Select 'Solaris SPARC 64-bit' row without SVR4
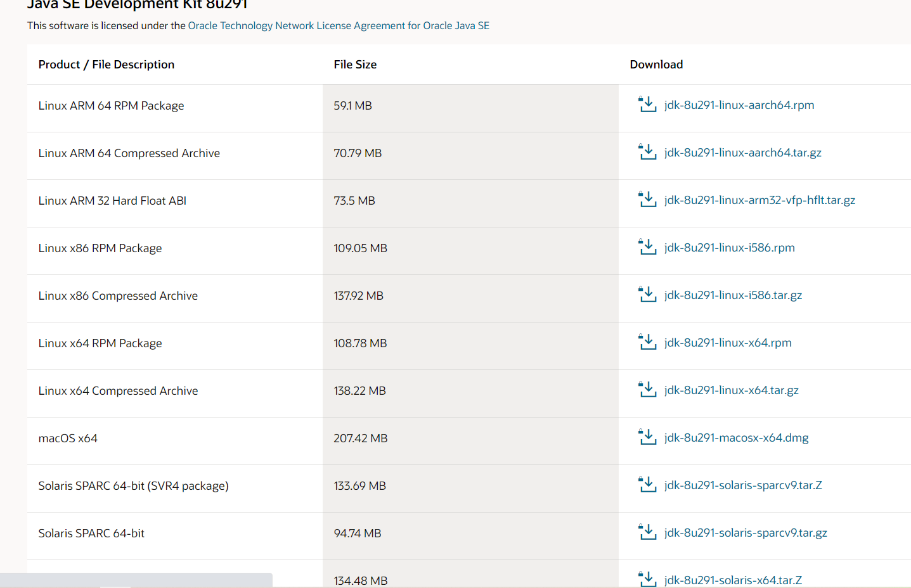Viewport: 911px width, 588px height. tap(91, 534)
